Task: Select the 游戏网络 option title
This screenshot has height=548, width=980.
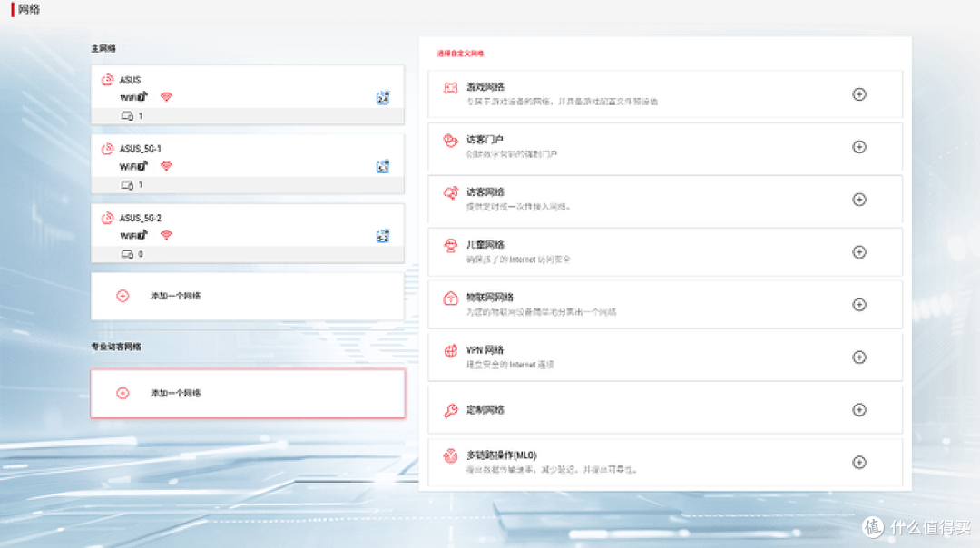Action: [x=485, y=87]
